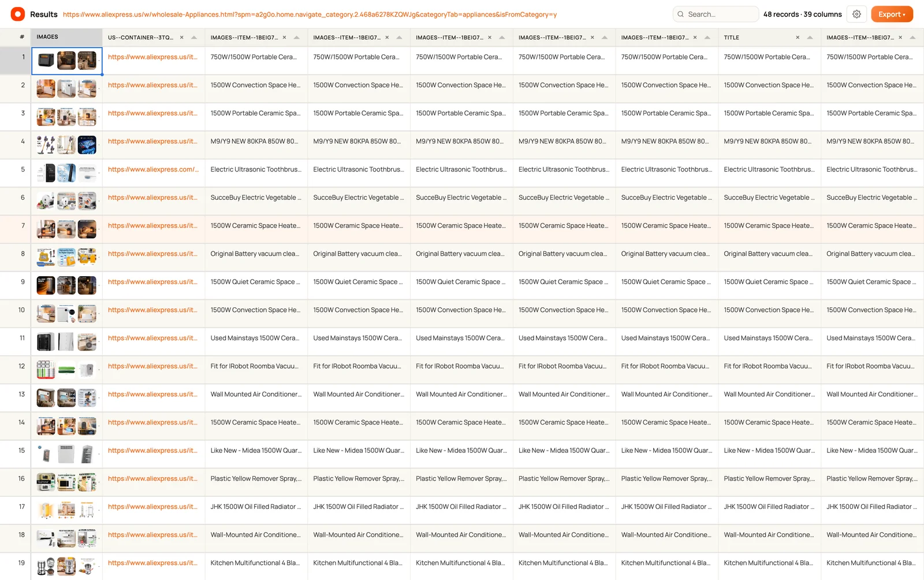This screenshot has width=924, height=580.
Task: Select the image thumbnails in row 4
Action: [x=67, y=145]
